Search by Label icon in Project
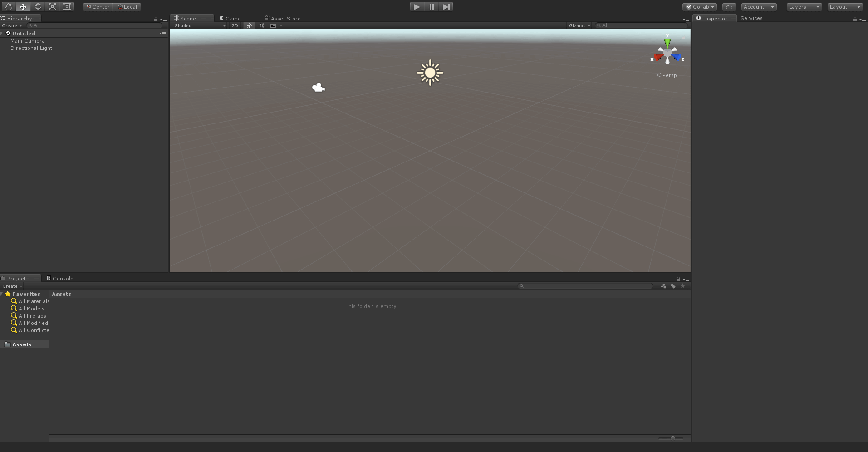The height and width of the screenshot is (452, 868). pos(673,286)
